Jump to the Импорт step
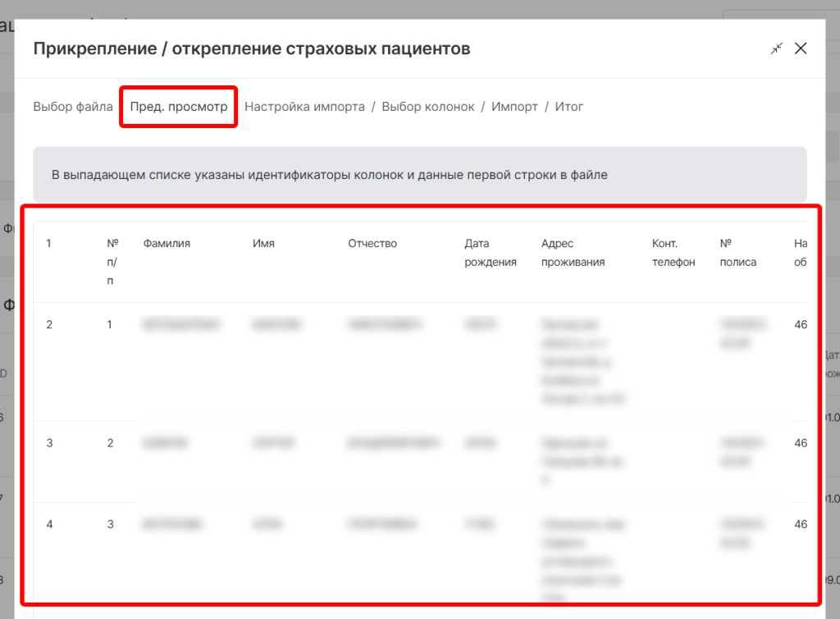Image resolution: width=840 pixels, height=619 pixels. tap(514, 107)
